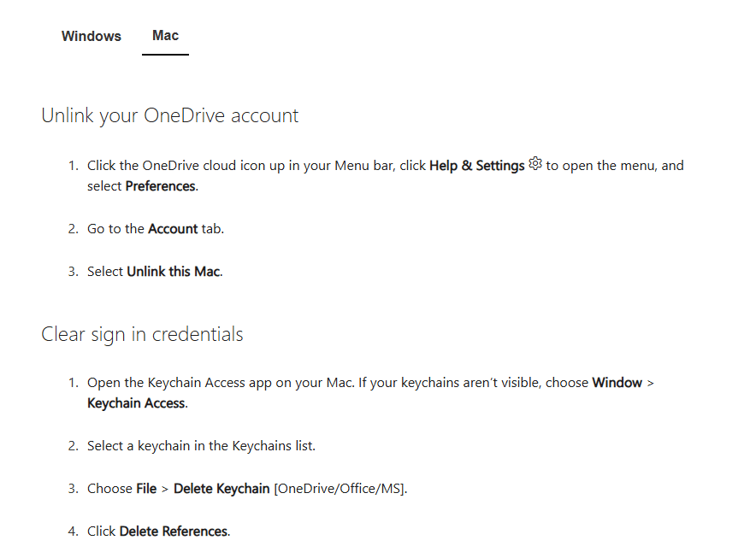Screen dimensions: 756x552
Task: Click the 'Clear sign in credentials' heading
Action: click(142, 335)
